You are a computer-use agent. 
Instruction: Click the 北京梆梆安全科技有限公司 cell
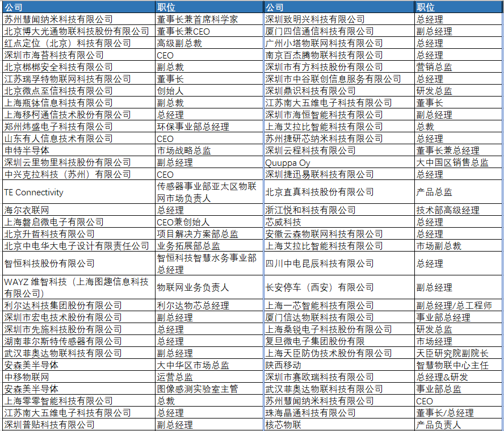78,67
